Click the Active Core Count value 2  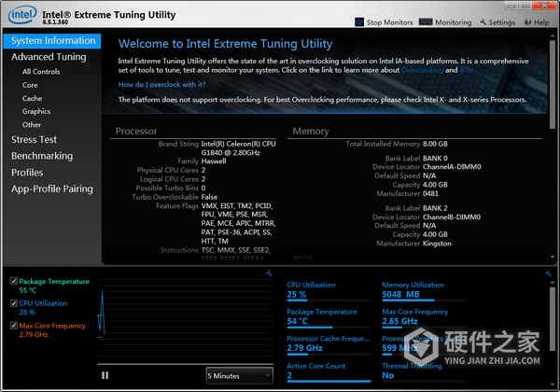[289, 375]
